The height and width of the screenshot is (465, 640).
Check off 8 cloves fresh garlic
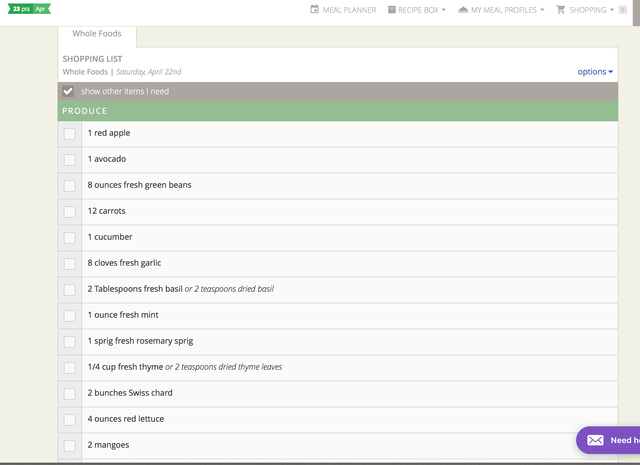tap(70, 264)
